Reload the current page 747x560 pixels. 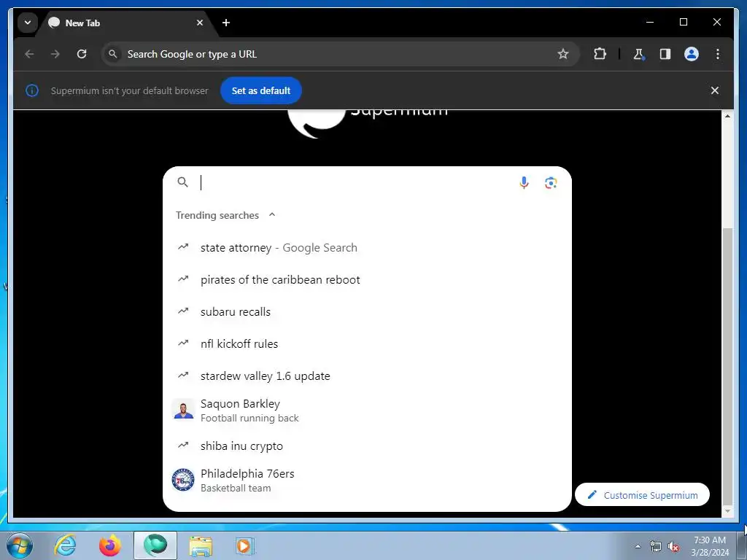click(x=82, y=54)
